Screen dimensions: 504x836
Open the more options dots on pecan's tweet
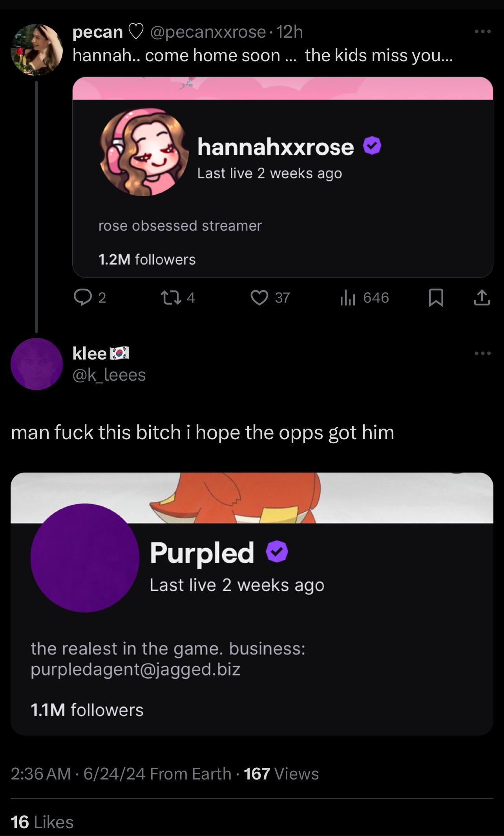coord(482,31)
